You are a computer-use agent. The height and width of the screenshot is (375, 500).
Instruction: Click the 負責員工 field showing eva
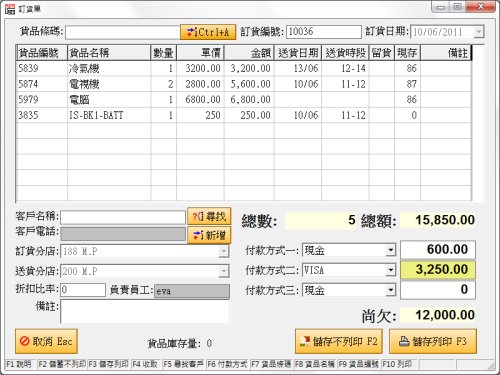[192, 291]
